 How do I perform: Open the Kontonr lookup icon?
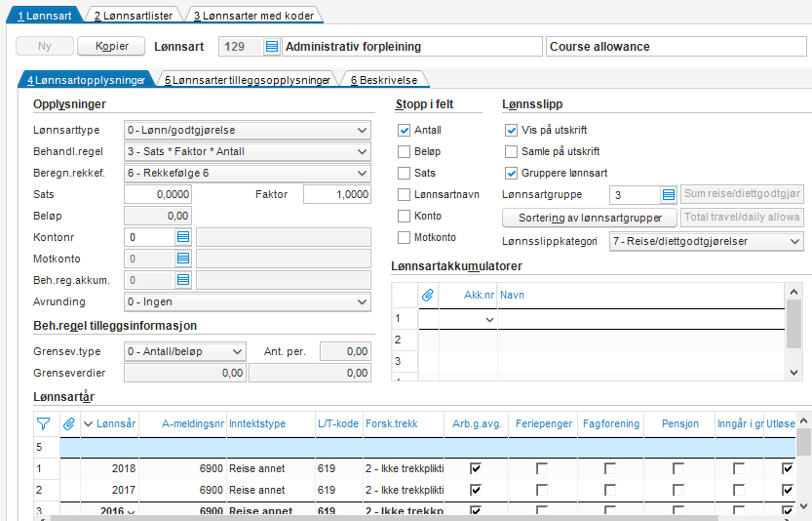[182, 237]
